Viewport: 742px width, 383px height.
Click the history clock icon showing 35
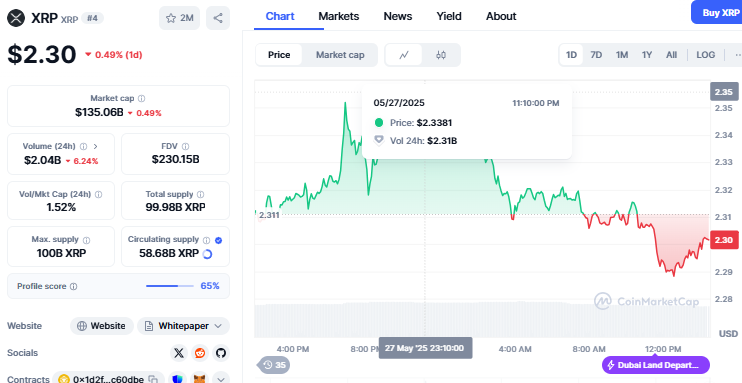point(274,365)
